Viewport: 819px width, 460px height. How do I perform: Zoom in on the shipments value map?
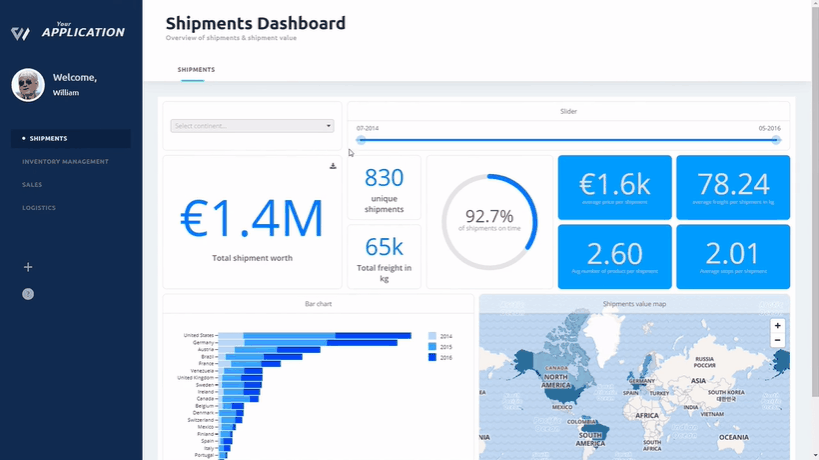[777, 326]
